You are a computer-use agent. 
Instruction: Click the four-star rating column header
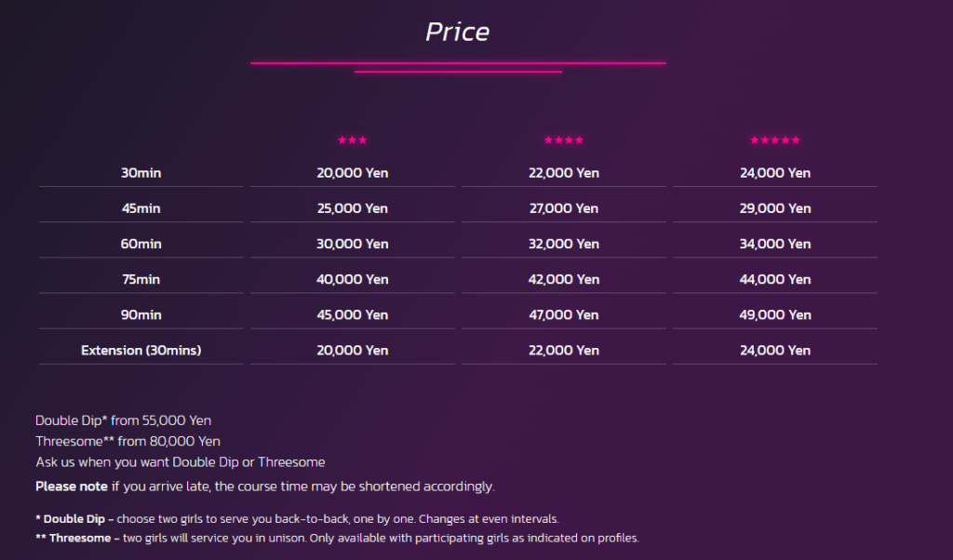tap(563, 140)
